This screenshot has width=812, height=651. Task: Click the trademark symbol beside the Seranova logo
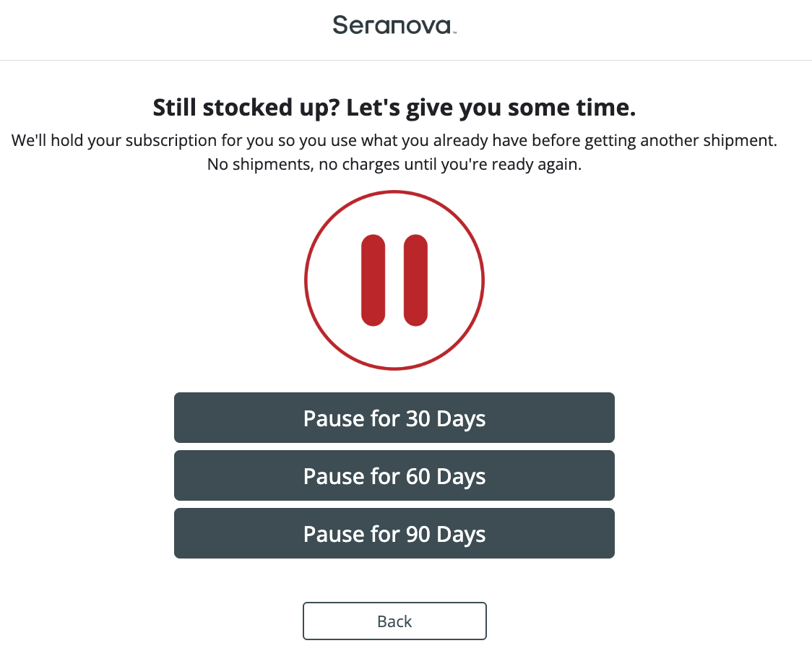[454, 33]
